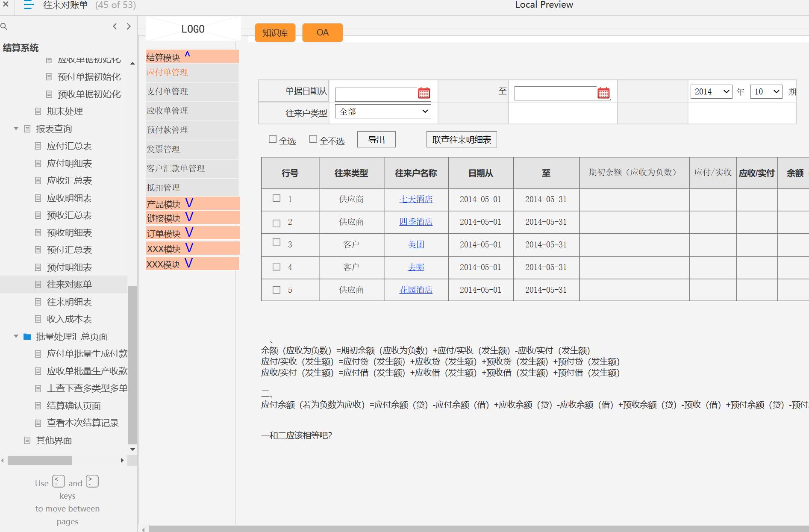Open 收入成本表 in the sitemap
The height and width of the screenshot is (532, 809).
(x=69, y=319)
